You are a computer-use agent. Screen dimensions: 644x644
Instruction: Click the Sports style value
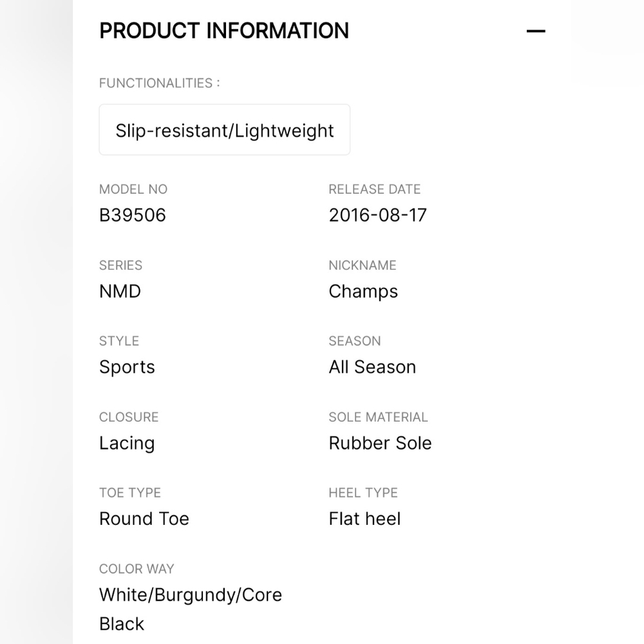click(x=127, y=367)
